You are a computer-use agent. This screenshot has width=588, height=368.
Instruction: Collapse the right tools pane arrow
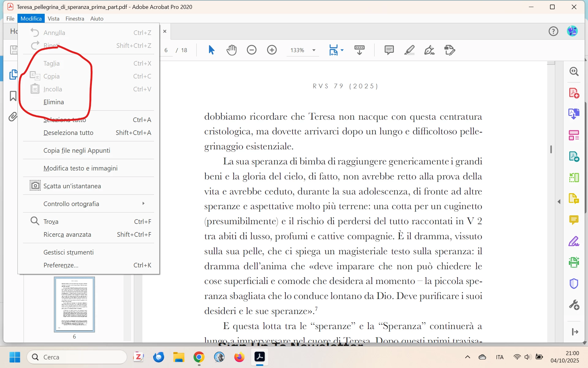(x=559, y=201)
